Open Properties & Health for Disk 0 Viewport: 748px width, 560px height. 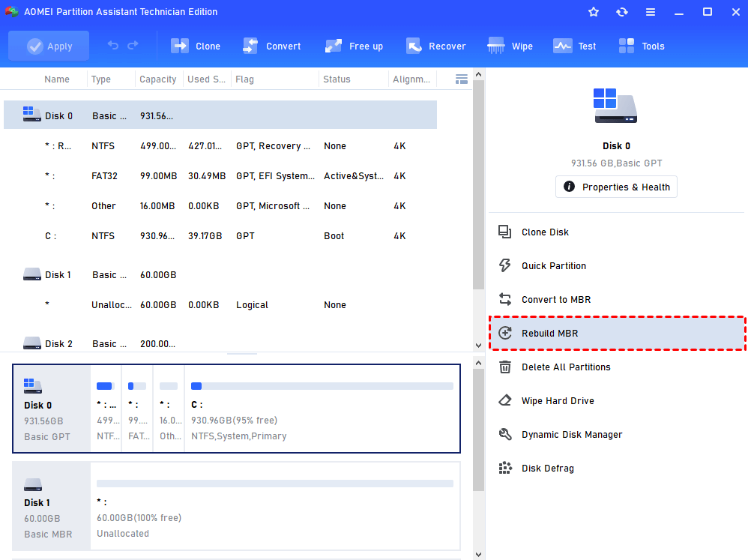coord(616,187)
